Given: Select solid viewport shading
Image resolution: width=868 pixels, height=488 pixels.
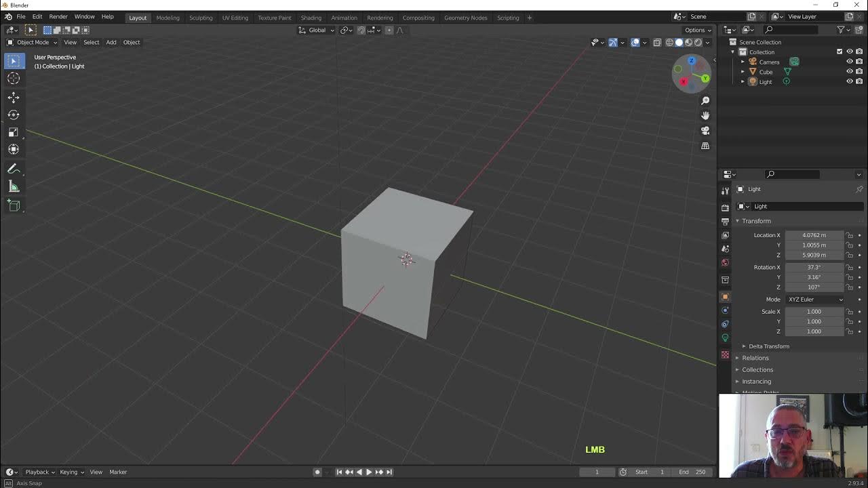Looking at the screenshot, I should 679,42.
